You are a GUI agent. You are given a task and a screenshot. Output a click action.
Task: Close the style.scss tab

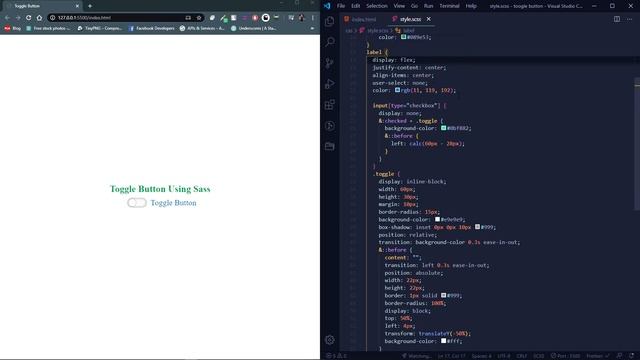429,19
